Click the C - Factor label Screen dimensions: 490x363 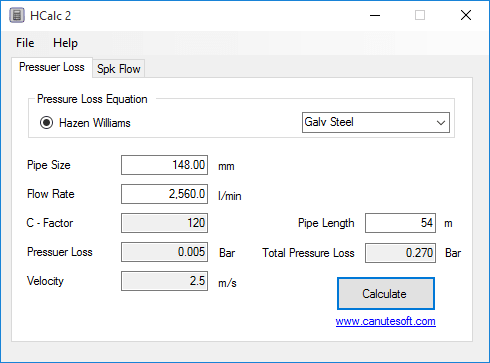coord(50,223)
